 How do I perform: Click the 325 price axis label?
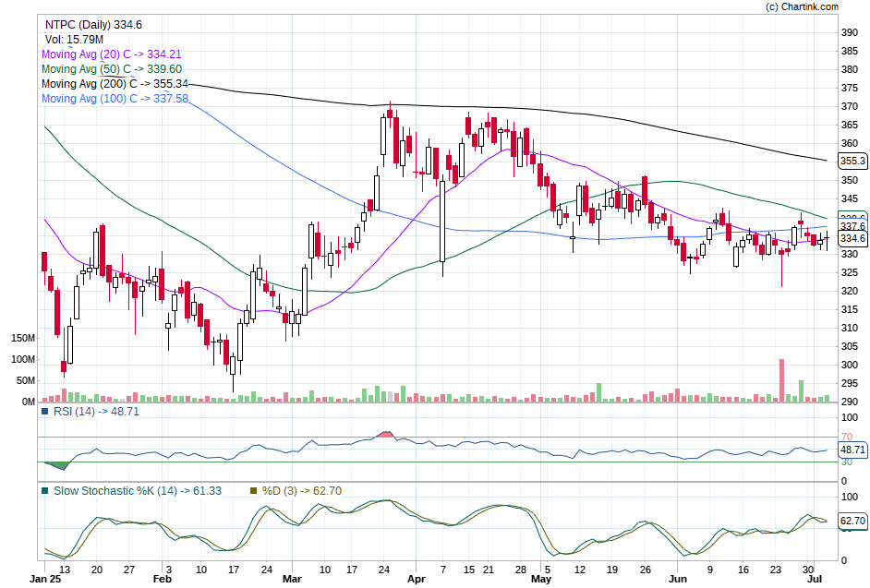pyautogui.click(x=850, y=272)
